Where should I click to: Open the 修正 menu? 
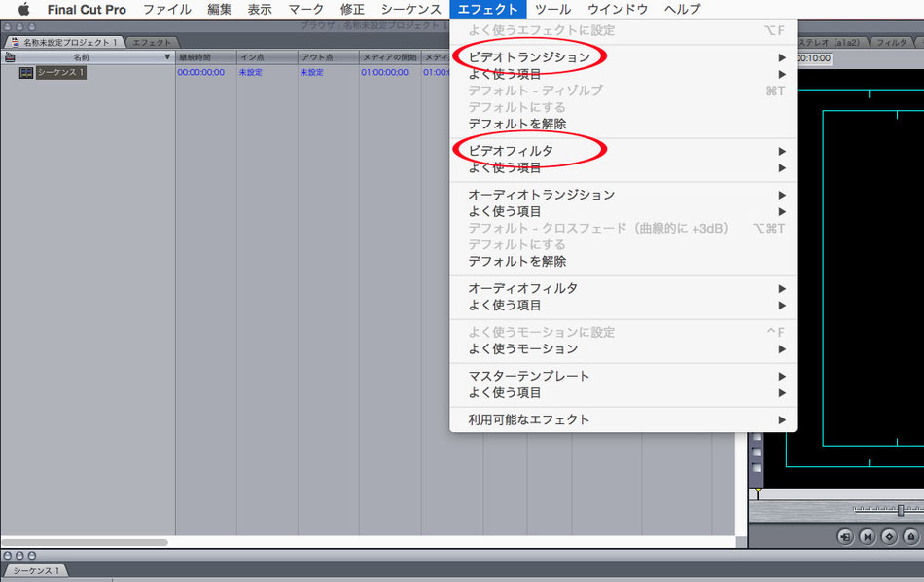[352, 10]
